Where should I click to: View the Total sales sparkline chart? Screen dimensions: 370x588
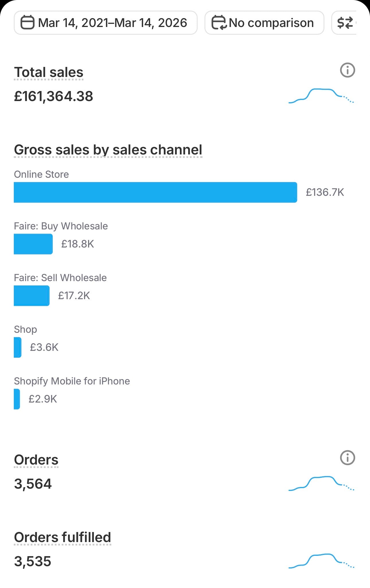[x=321, y=96]
